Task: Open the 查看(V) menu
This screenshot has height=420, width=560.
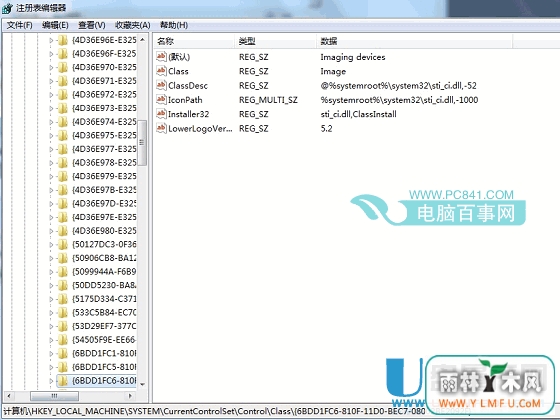Action: [x=92, y=25]
